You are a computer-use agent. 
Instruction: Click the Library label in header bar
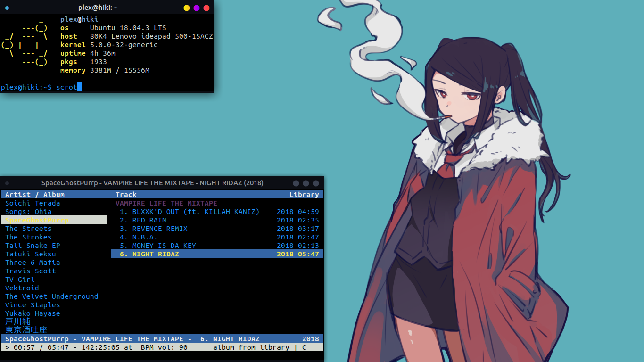tap(304, 195)
